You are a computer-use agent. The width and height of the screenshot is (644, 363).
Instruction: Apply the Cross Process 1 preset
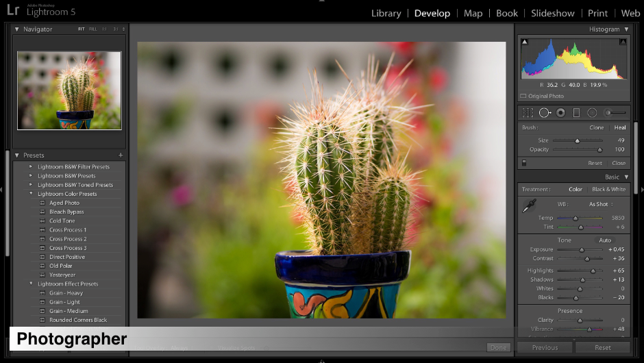[68, 230]
